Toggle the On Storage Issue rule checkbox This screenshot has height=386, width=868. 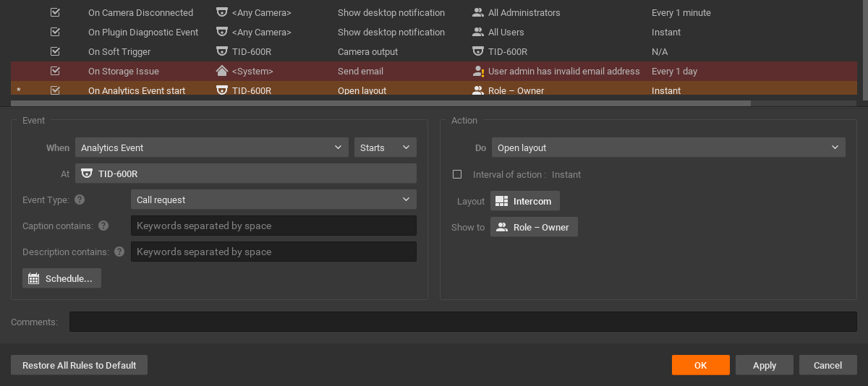coord(55,71)
